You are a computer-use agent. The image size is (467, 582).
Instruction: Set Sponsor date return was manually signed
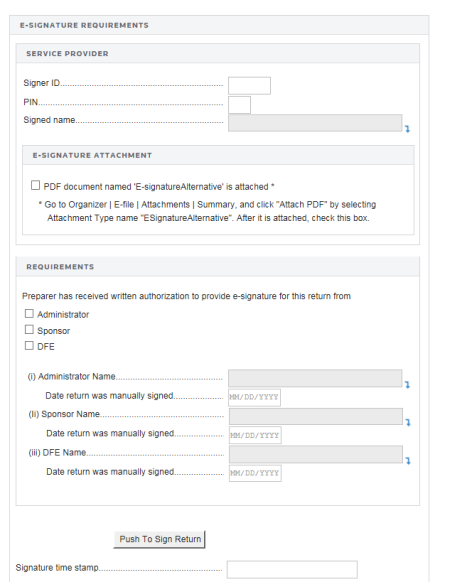[255, 435]
